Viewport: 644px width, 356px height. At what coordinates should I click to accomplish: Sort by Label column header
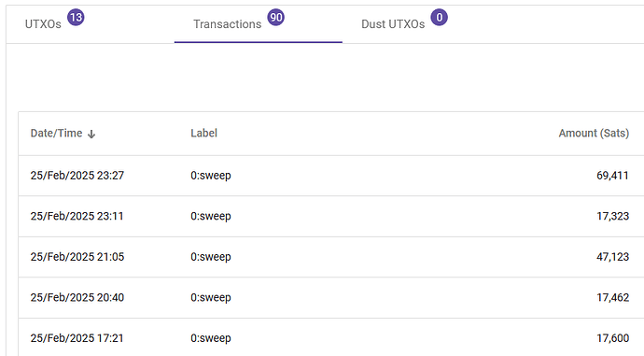pyautogui.click(x=203, y=134)
